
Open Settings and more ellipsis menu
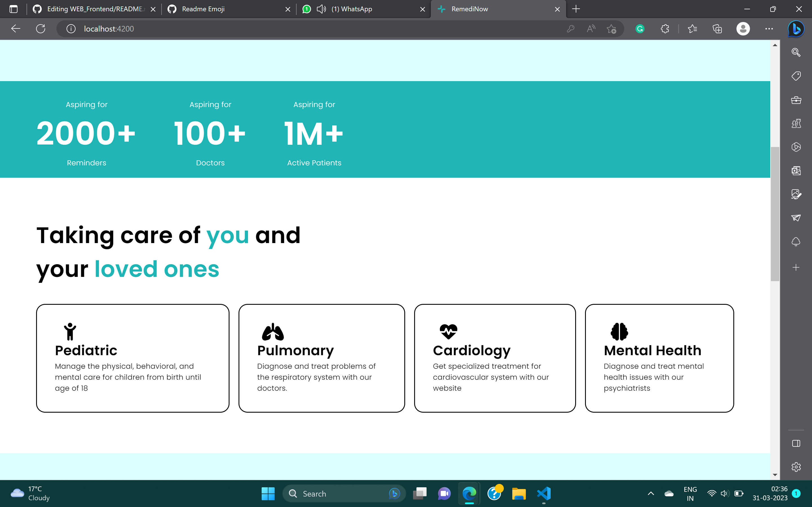click(x=769, y=29)
